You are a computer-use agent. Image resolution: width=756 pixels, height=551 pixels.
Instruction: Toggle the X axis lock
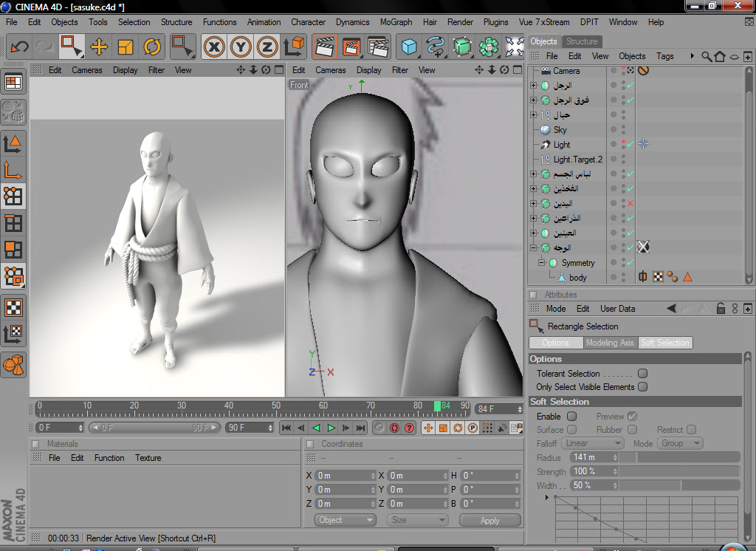click(x=214, y=47)
